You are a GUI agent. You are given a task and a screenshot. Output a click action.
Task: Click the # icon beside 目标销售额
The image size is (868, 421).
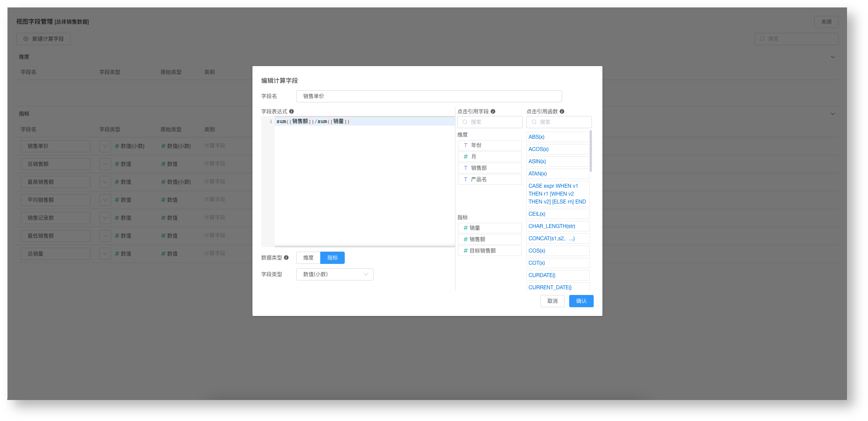pos(465,250)
